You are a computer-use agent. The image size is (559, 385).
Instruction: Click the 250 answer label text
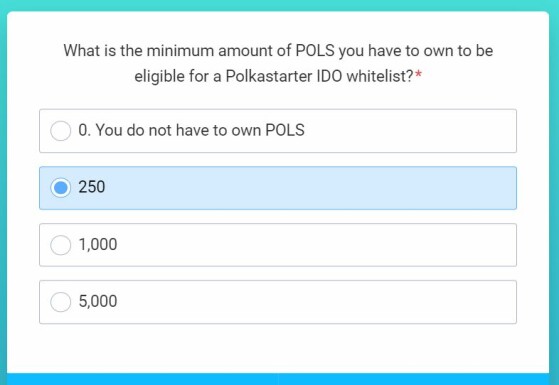[92, 187]
